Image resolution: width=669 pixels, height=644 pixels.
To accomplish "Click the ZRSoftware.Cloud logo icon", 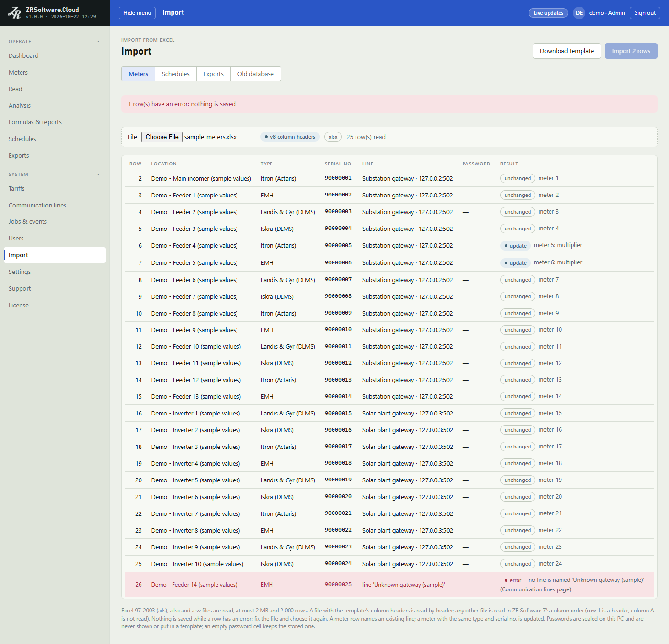I will [x=14, y=13].
